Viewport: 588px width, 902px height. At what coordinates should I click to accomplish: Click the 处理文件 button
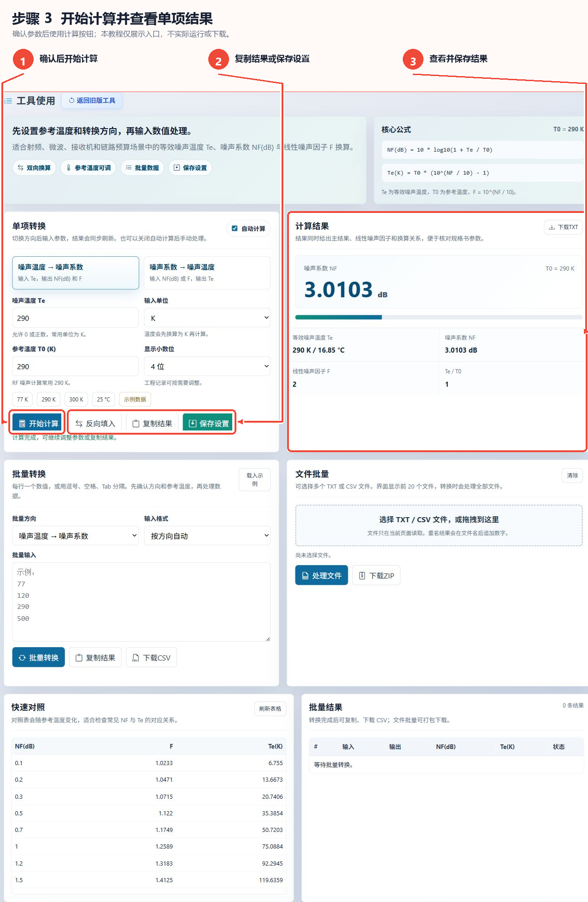(x=322, y=575)
